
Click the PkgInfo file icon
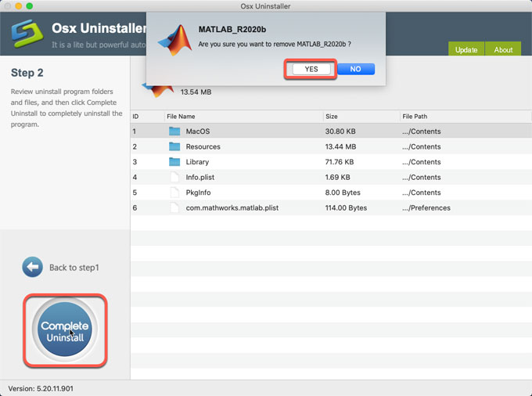pos(174,192)
